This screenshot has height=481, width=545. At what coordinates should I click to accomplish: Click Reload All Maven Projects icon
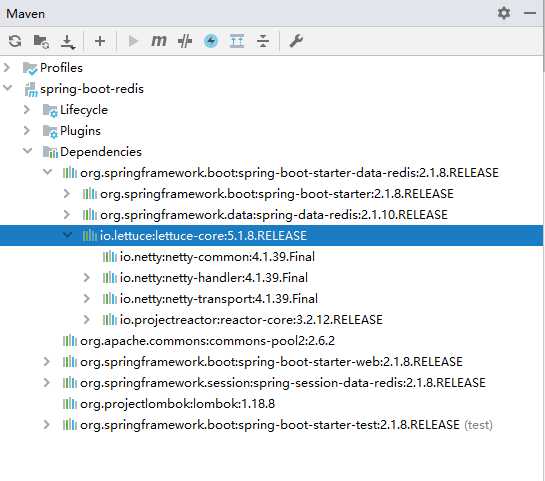click(15, 41)
